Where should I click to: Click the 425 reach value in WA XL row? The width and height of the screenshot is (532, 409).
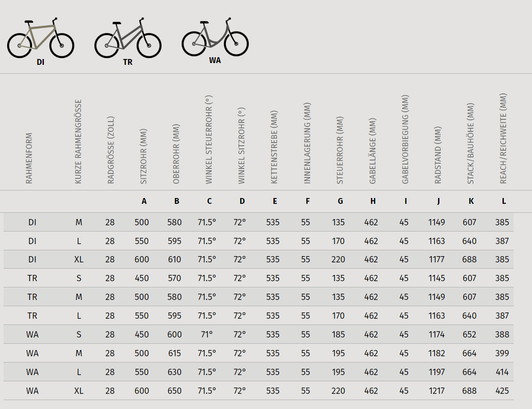click(x=502, y=391)
